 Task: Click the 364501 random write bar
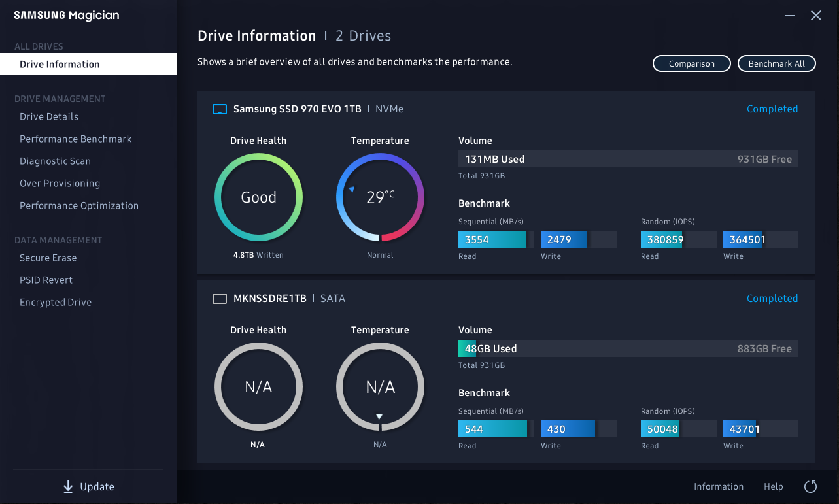pos(761,239)
